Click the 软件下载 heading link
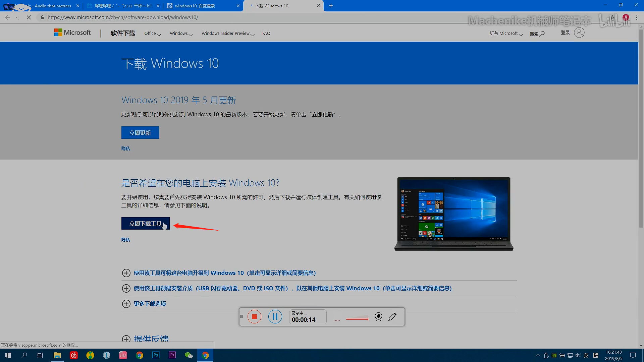644x362 pixels. (x=123, y=33)
